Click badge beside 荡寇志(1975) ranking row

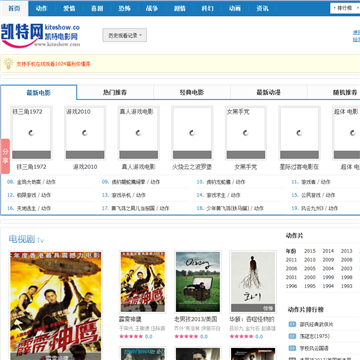[292, 336]
